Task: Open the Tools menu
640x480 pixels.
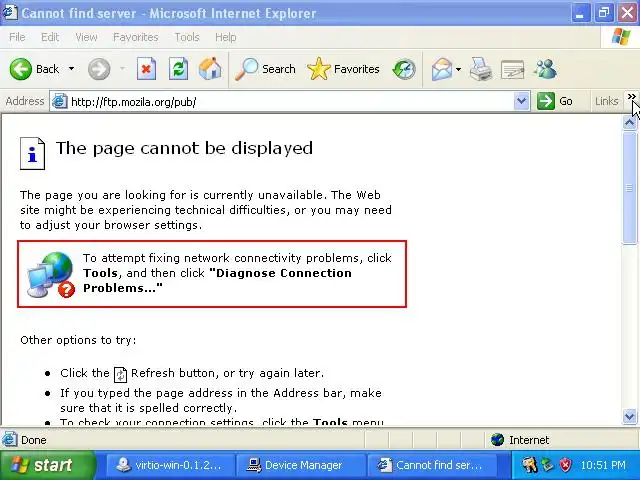Action: tap(187, 37)
